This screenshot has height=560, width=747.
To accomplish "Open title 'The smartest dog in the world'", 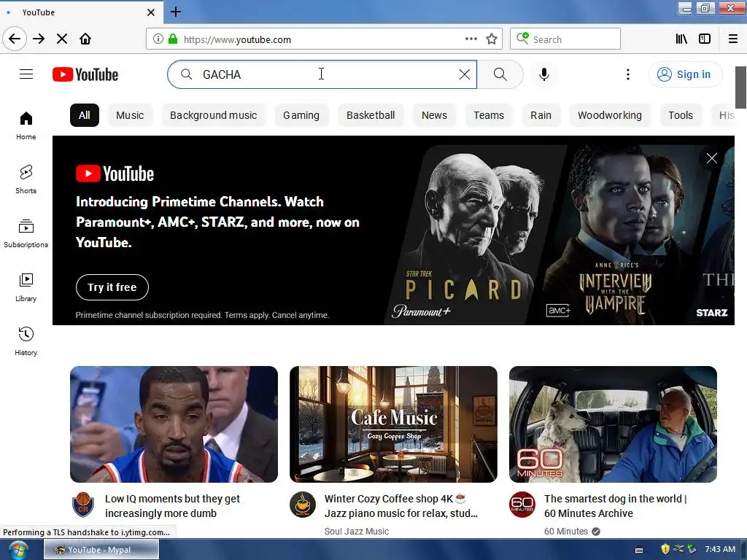I will [616, 506].
